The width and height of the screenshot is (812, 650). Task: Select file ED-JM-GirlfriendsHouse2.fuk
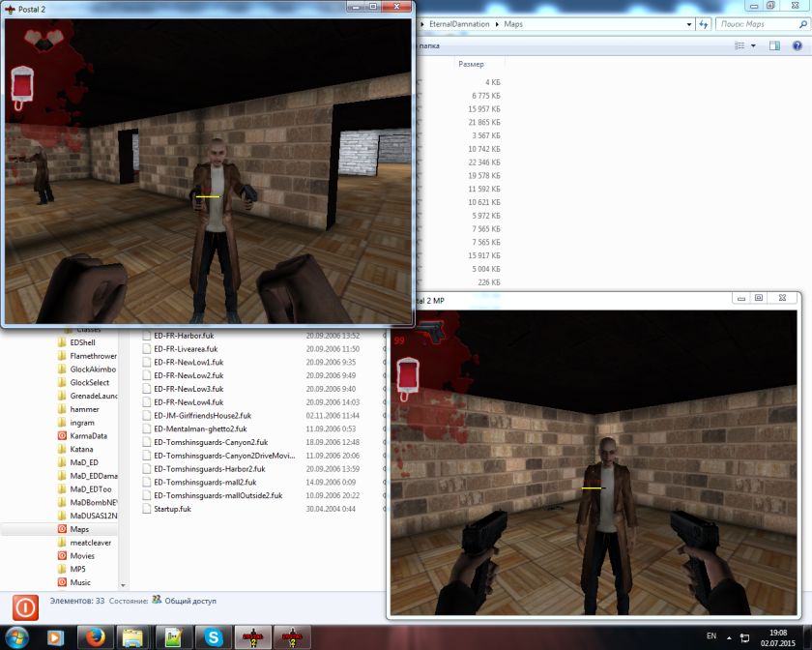click(x=202, y=416)
